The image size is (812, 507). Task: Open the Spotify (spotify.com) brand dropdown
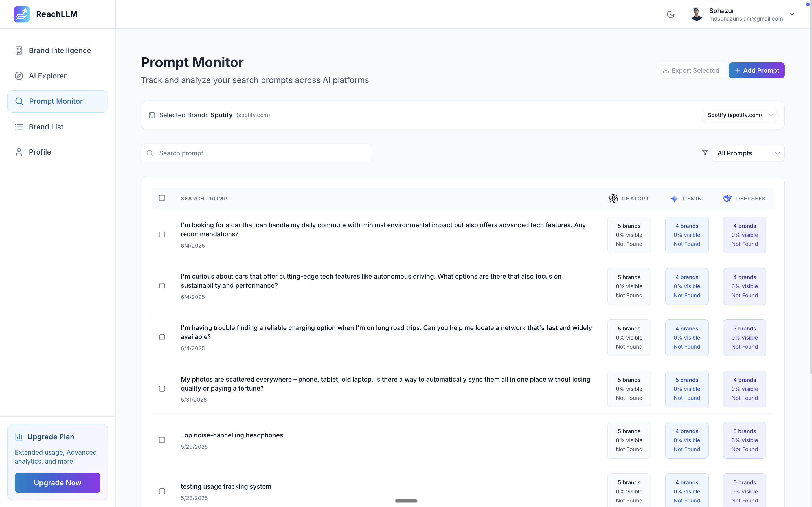click(739, 115)
